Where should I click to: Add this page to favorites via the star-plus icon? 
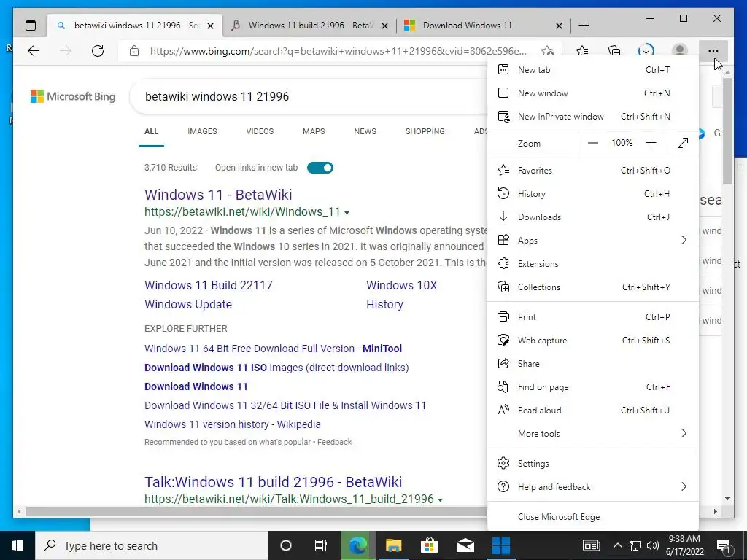click(x=547, y=50)
